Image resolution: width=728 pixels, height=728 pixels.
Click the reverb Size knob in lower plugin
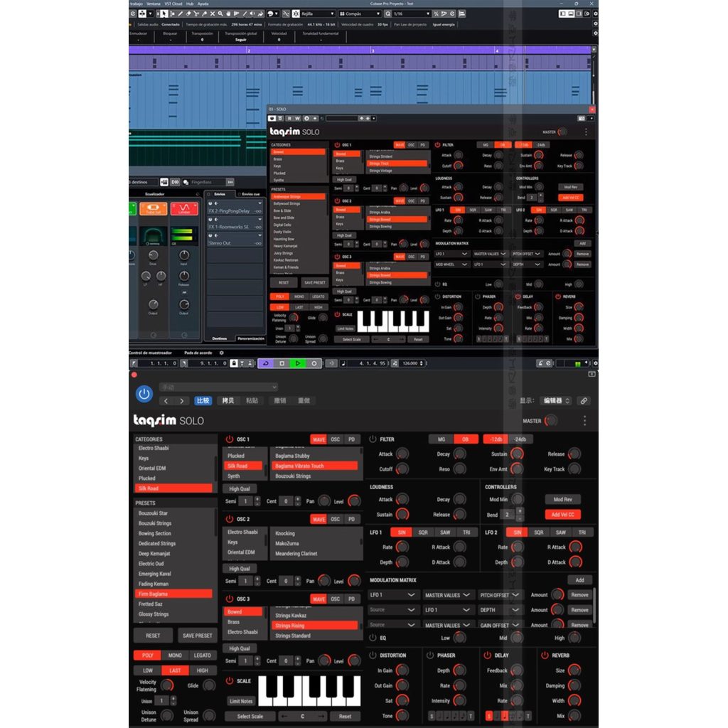574,670
